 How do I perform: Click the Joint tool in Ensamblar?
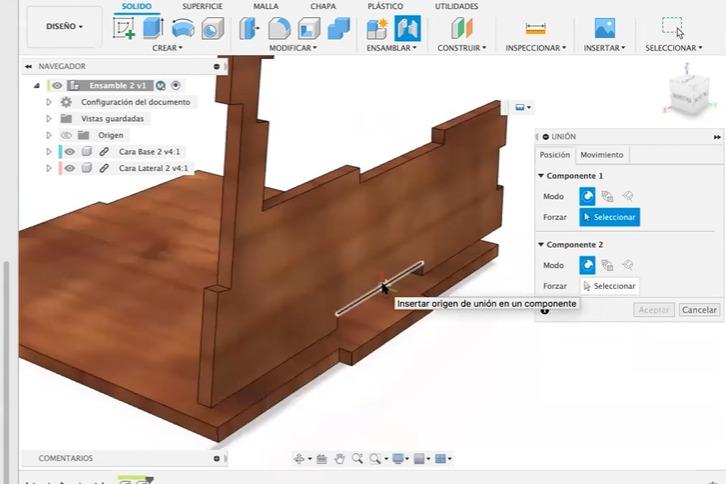[x=408, y=28]
